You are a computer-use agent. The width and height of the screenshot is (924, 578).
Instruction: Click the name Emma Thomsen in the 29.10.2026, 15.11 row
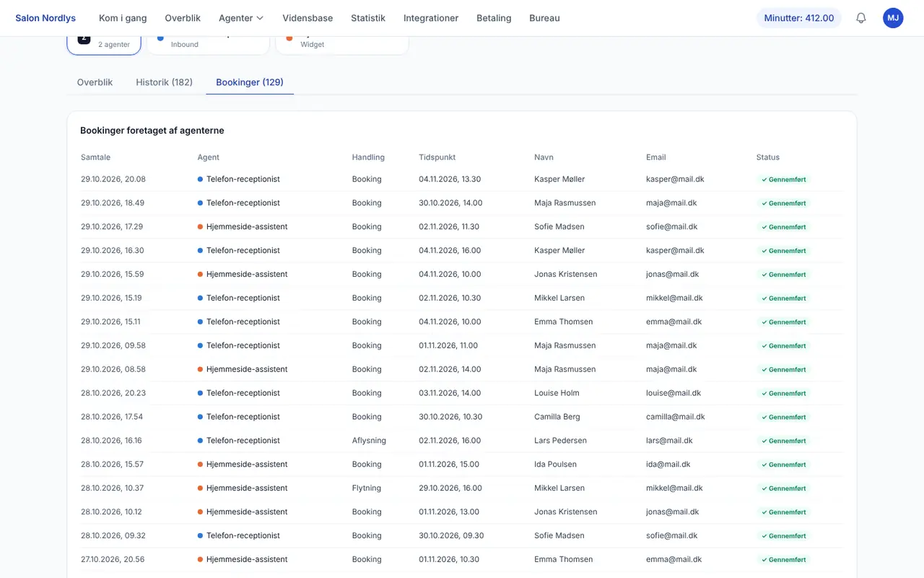tap(564, 322)
